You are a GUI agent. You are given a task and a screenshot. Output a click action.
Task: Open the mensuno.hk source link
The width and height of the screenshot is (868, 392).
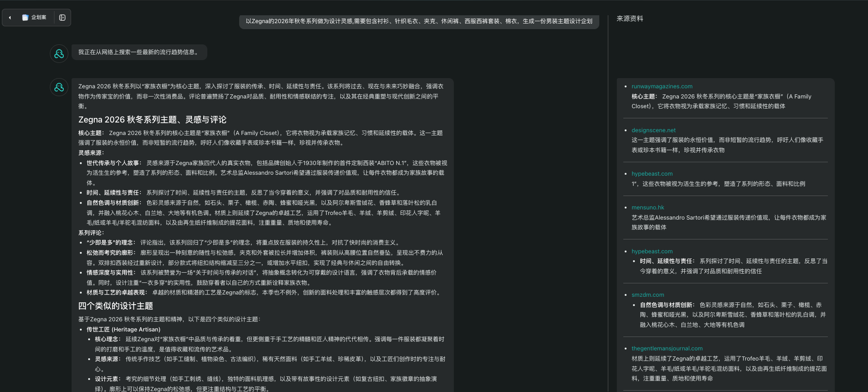pos(648,208)
